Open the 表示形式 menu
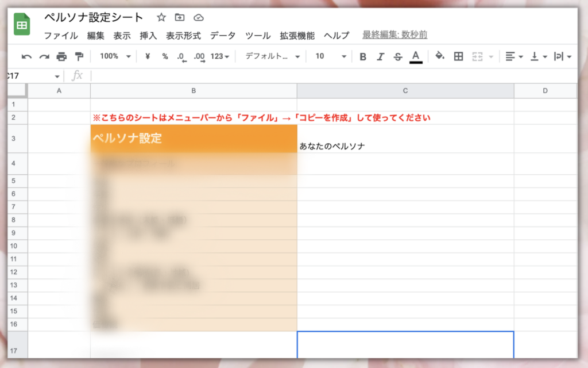588x368 pixels. pyautogui.click(x=183, y=36)
